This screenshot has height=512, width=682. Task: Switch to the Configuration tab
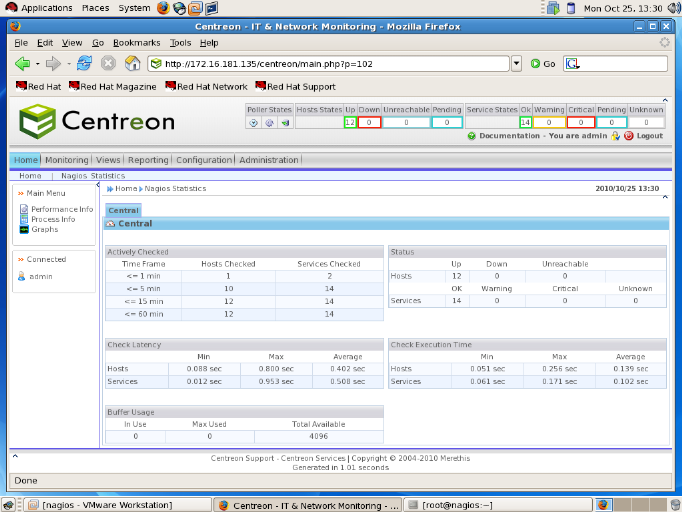[x=204, y=160]
